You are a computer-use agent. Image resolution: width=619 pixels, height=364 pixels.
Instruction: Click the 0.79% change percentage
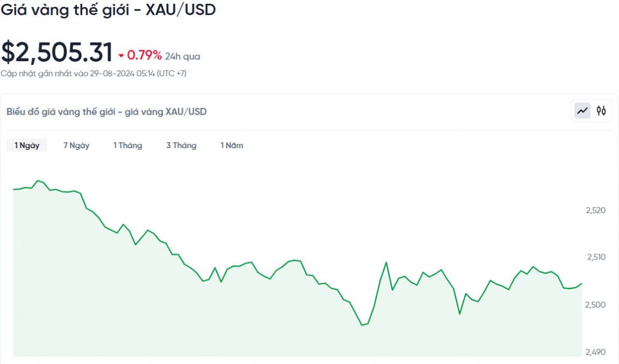click(144, 55)
